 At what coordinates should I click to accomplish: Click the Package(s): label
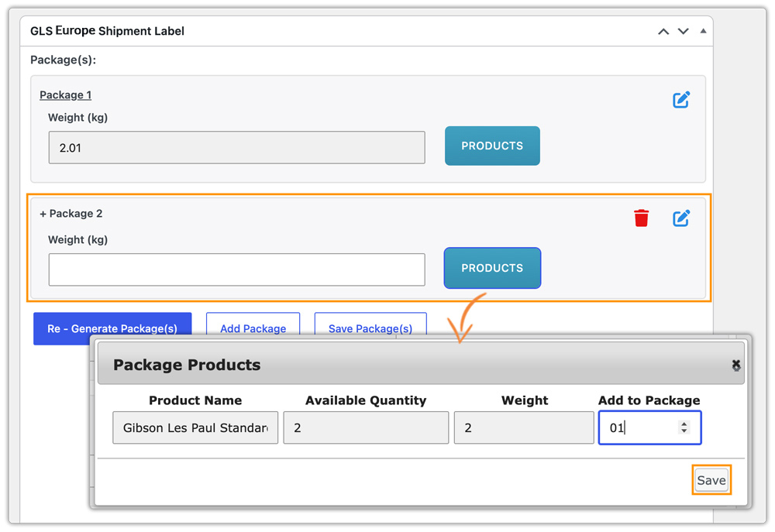pos(64,60)
